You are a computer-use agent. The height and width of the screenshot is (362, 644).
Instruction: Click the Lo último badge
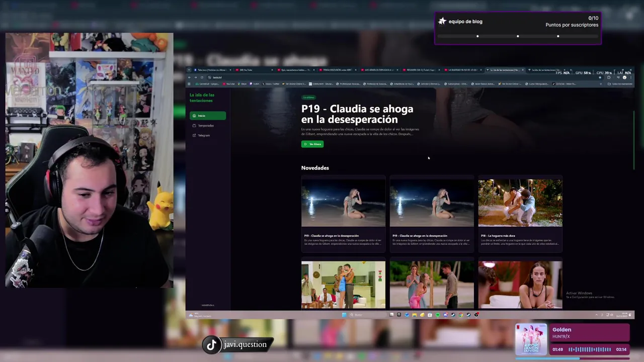308,97
